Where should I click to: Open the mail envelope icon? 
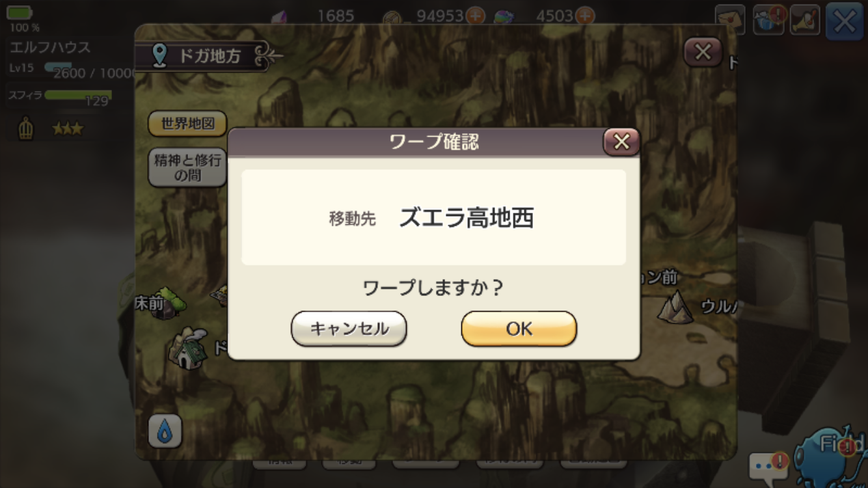pos(730,20)
